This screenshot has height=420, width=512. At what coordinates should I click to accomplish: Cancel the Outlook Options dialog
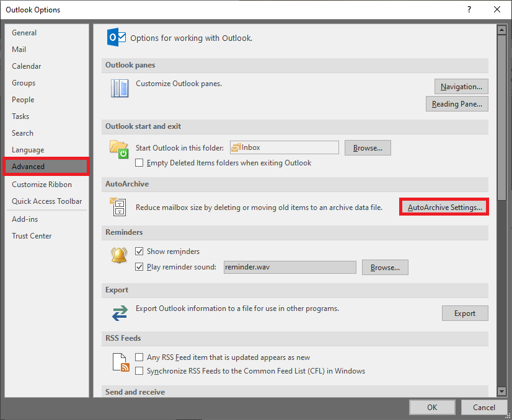click(484, 407)
